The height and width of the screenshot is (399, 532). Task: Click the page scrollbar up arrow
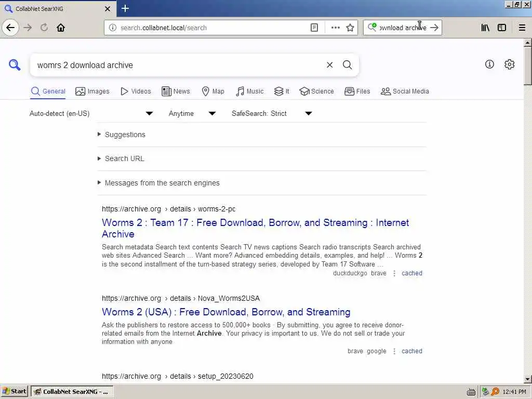point(527,43)
